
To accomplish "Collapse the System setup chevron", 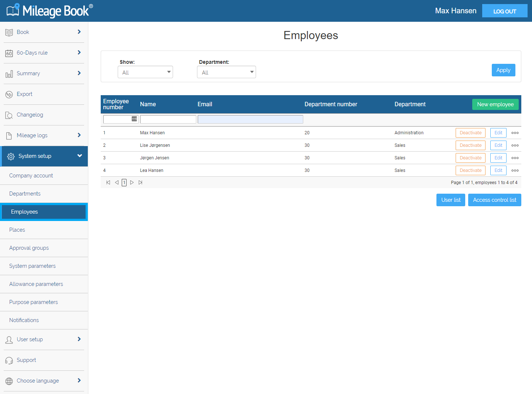I will 80,156.
